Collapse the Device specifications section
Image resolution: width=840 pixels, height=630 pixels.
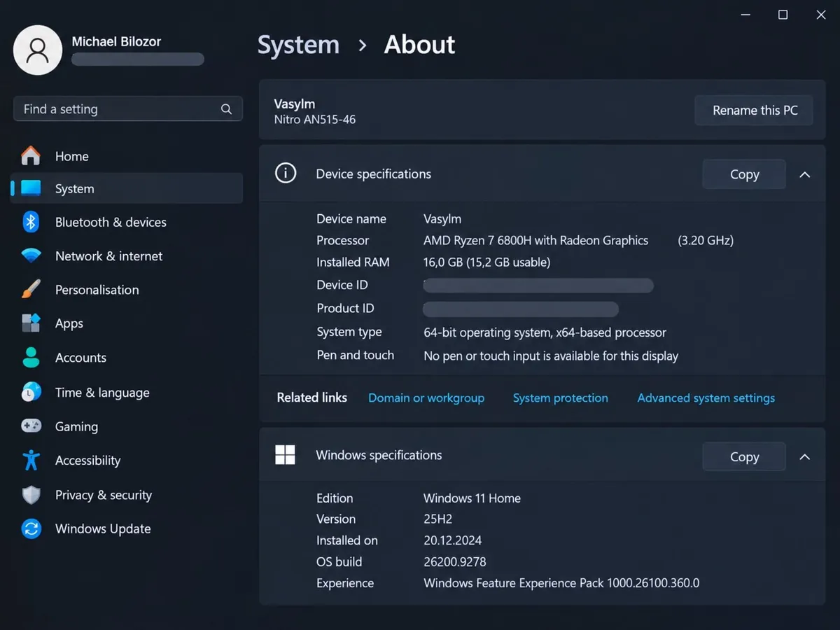(805, 174)
